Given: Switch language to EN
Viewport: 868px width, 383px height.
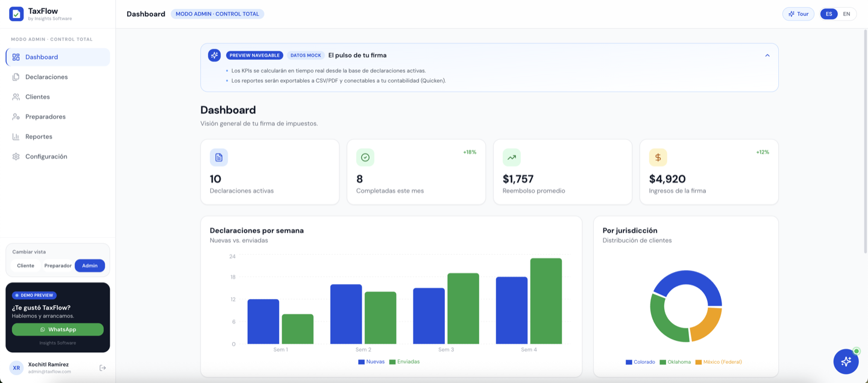Looking at the screenshot, I should [x=846, y=14].
